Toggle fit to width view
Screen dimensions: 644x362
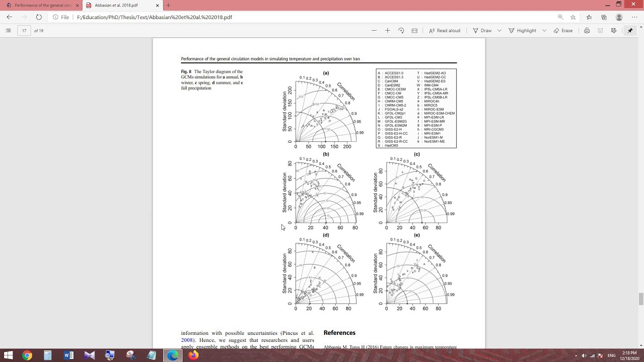415,31
